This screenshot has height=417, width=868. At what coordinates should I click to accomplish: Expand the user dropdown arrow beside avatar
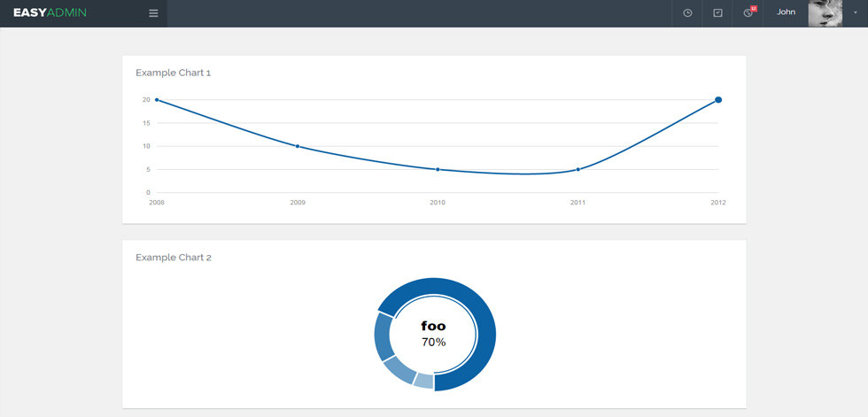click(x=856, y=13)
